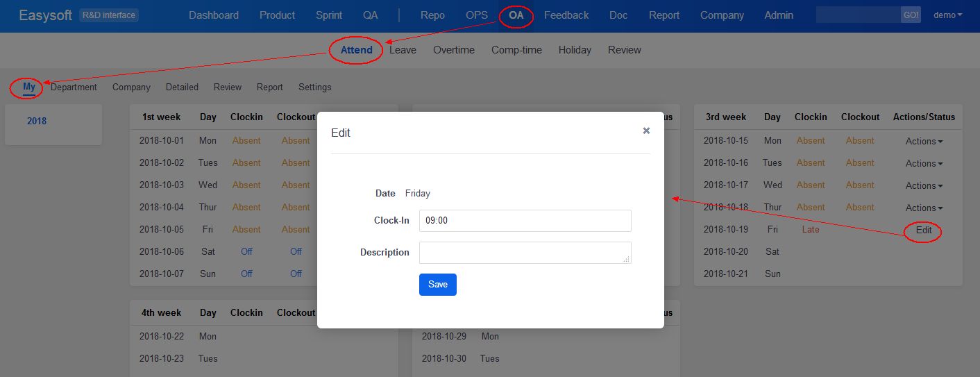980x377 pixels.
Task: Open Actions menu for 2018-10-18 row
Action: pyautogui.click(x=924, y=208)
